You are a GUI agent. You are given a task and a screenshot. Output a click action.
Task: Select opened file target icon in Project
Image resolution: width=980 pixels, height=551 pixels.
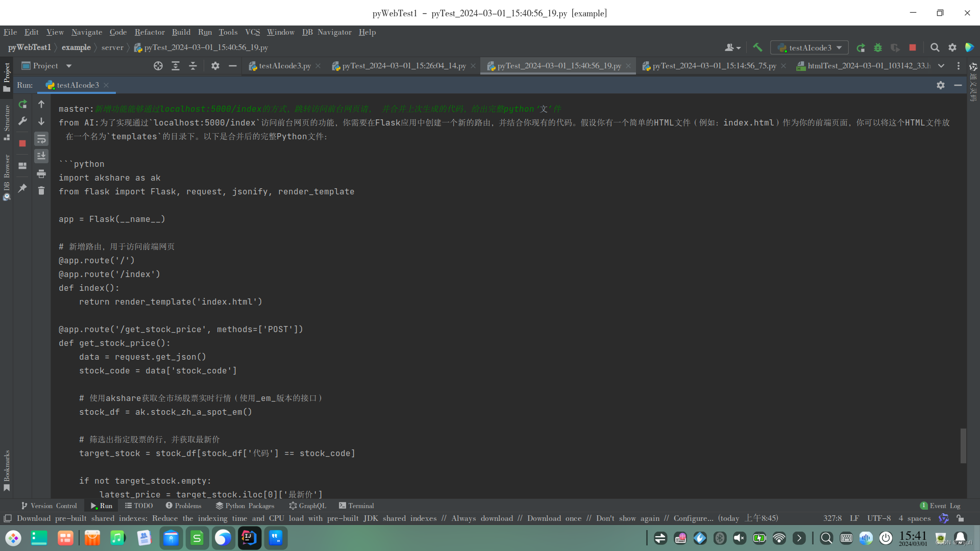[x=158, y=66]
